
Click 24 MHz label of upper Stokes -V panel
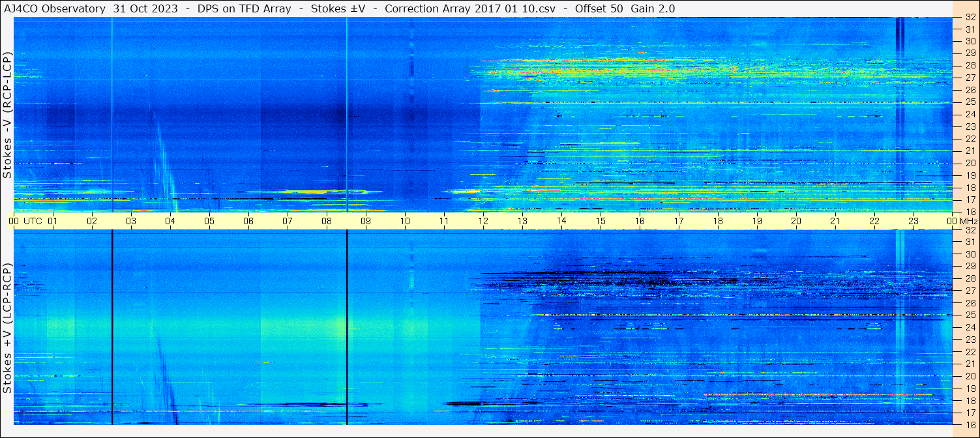(970, 114)
